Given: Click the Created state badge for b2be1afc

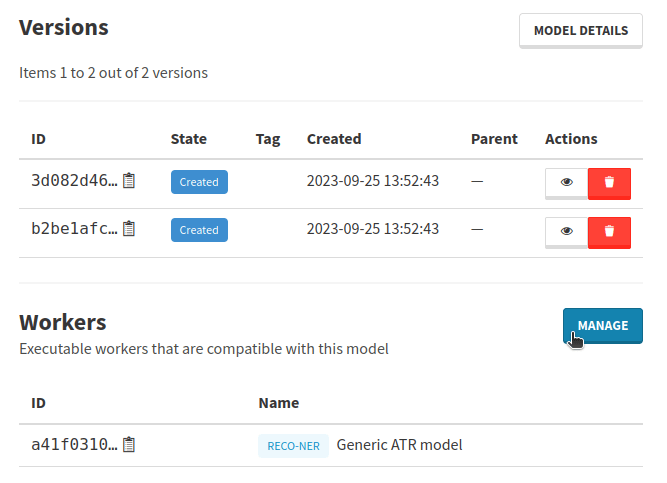Looking at the screenshot, I should [199, 230].
